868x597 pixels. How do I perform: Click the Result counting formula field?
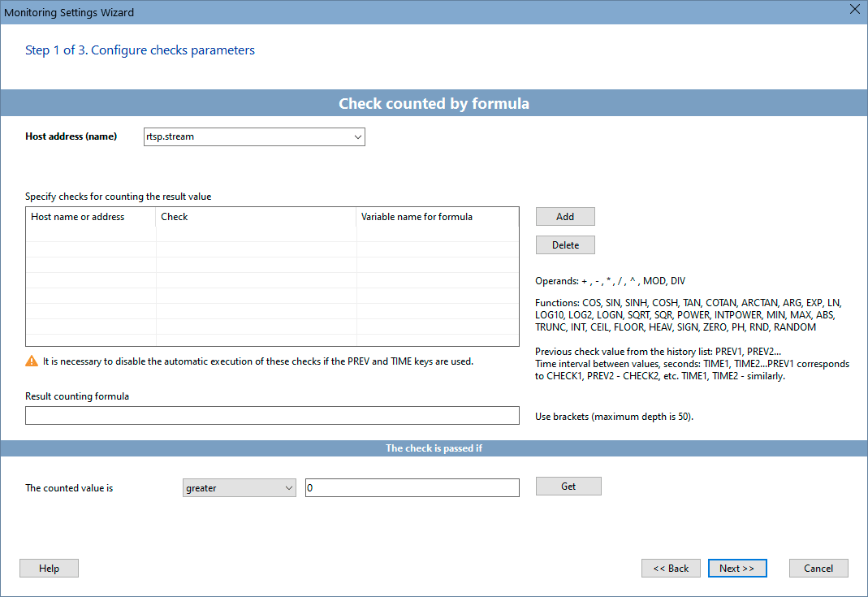[272, 416]
